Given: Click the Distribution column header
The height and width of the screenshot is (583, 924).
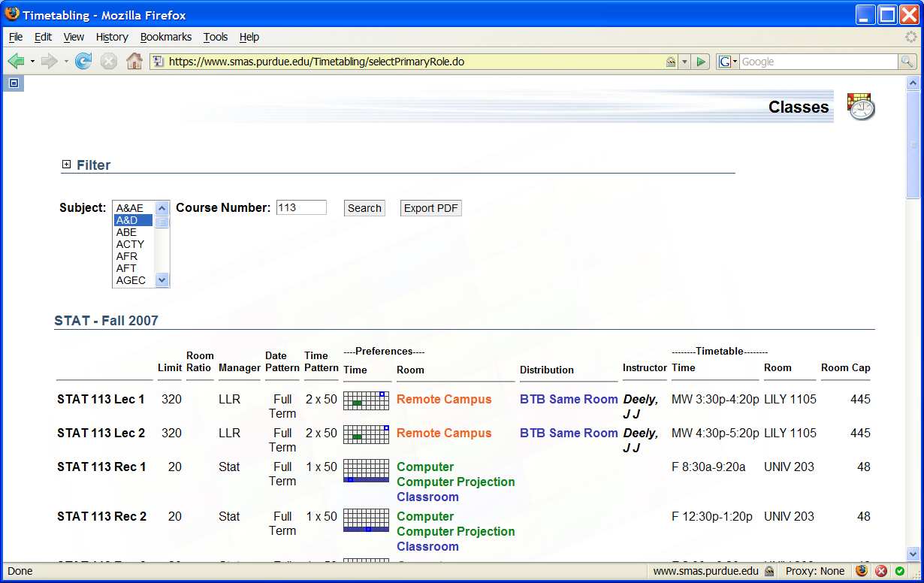Looking at the screenshot, I should [x=547, y=370].
